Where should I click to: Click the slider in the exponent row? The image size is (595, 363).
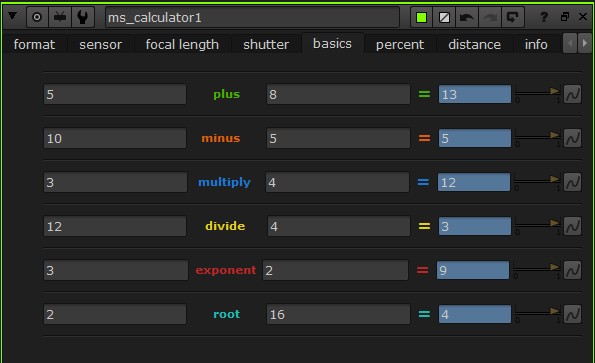tap(537, 269)
